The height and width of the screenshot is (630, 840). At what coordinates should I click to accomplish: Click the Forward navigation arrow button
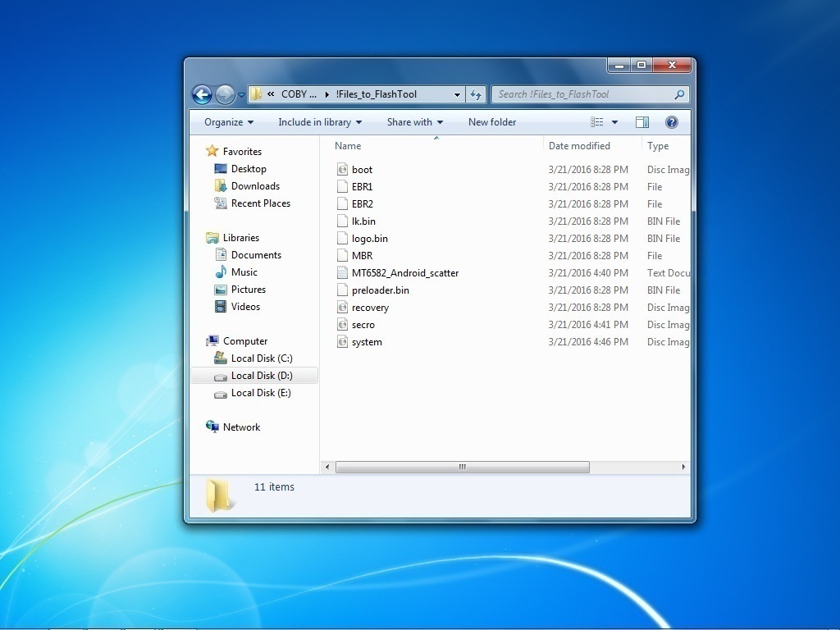coord(225,95)
